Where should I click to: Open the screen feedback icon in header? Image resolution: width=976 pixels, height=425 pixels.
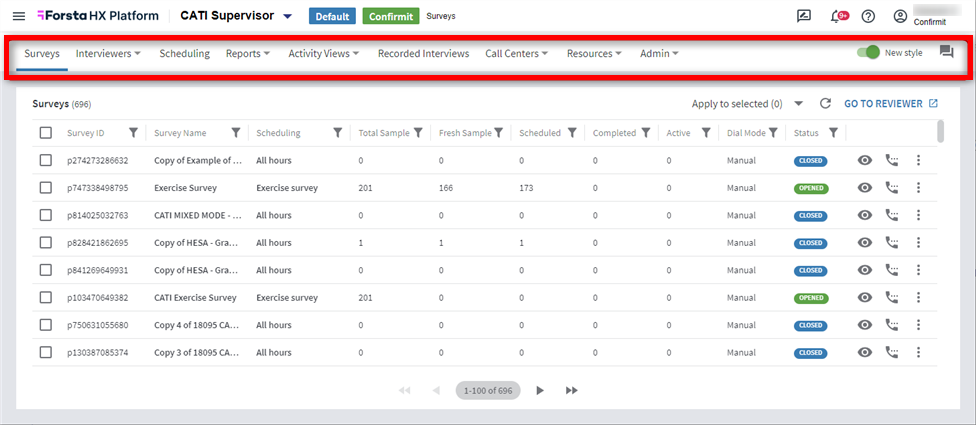click(x=804, y=17)
